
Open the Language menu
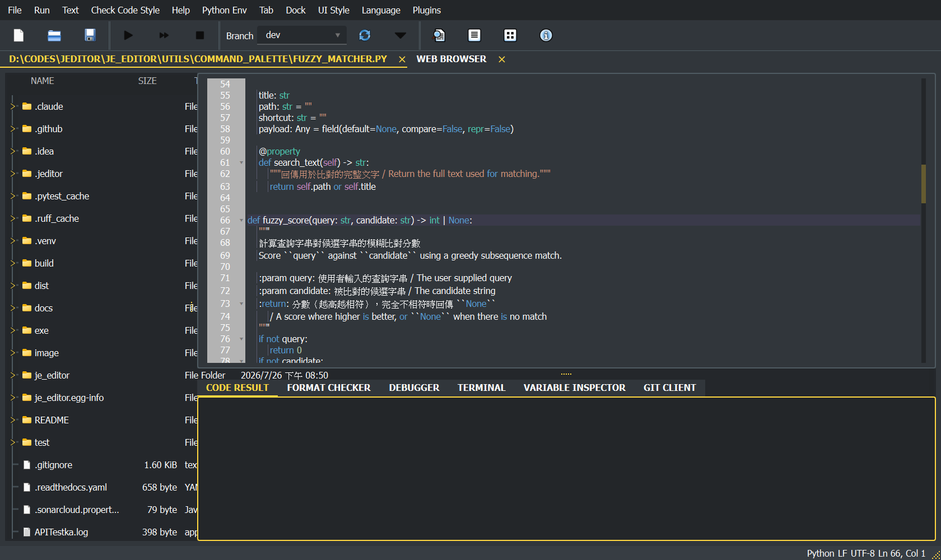(x=381, y=10)
